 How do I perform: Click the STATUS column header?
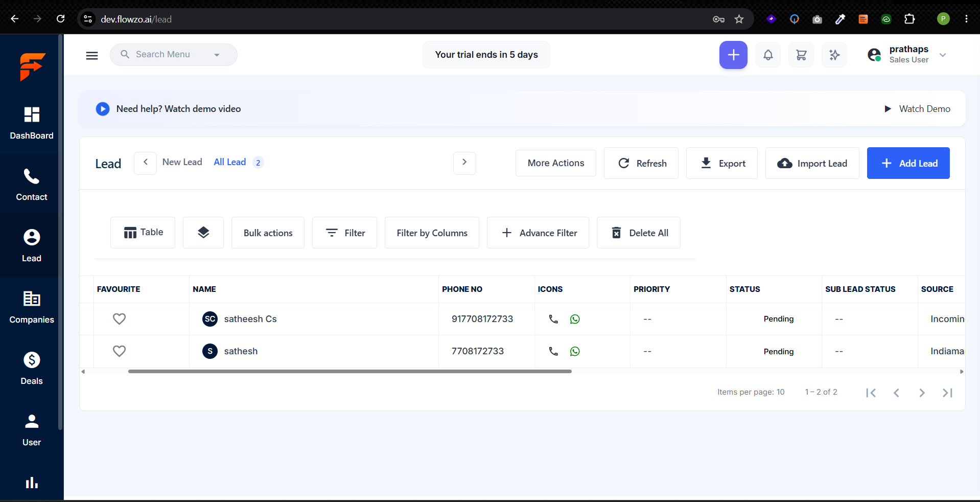pyautogui.click(x=744, y=289)
